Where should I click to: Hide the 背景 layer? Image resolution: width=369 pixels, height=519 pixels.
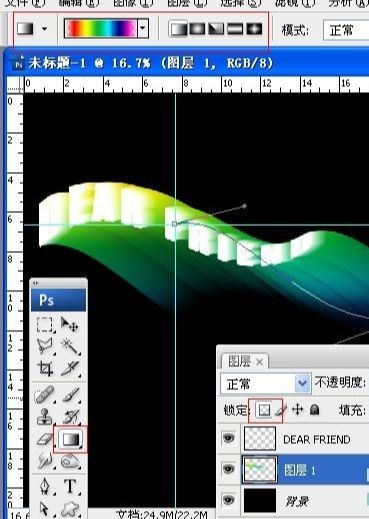click(x=228, y=500)
